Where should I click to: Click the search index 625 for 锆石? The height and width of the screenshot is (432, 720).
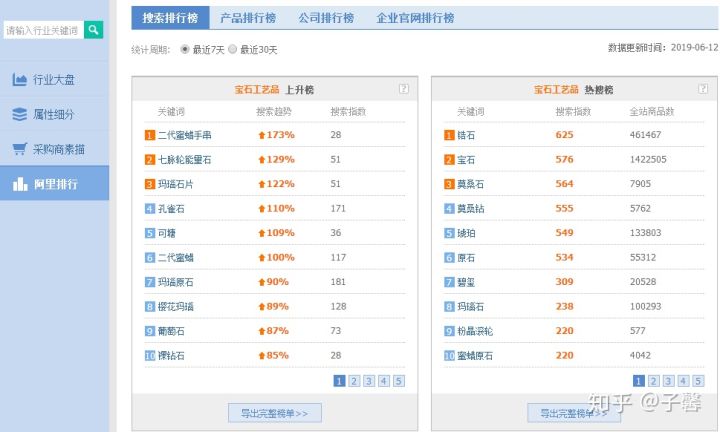click(564, 135)
